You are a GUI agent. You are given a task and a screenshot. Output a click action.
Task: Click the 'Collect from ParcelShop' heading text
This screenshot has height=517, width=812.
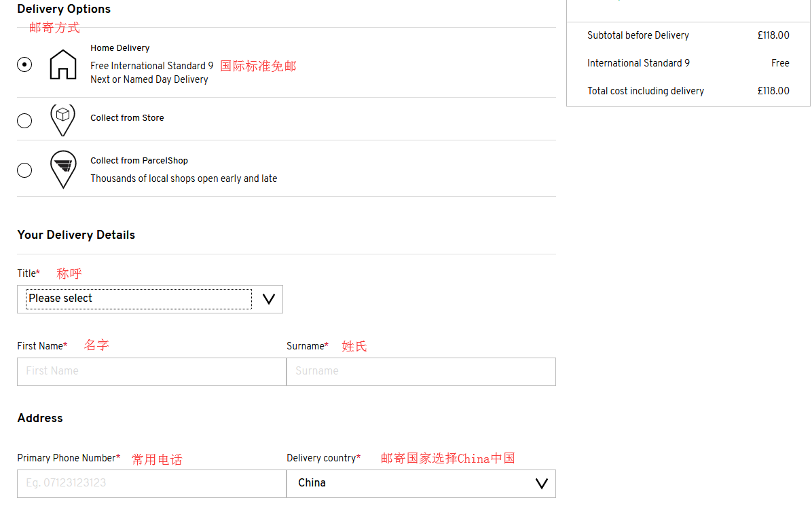point(139,161)
